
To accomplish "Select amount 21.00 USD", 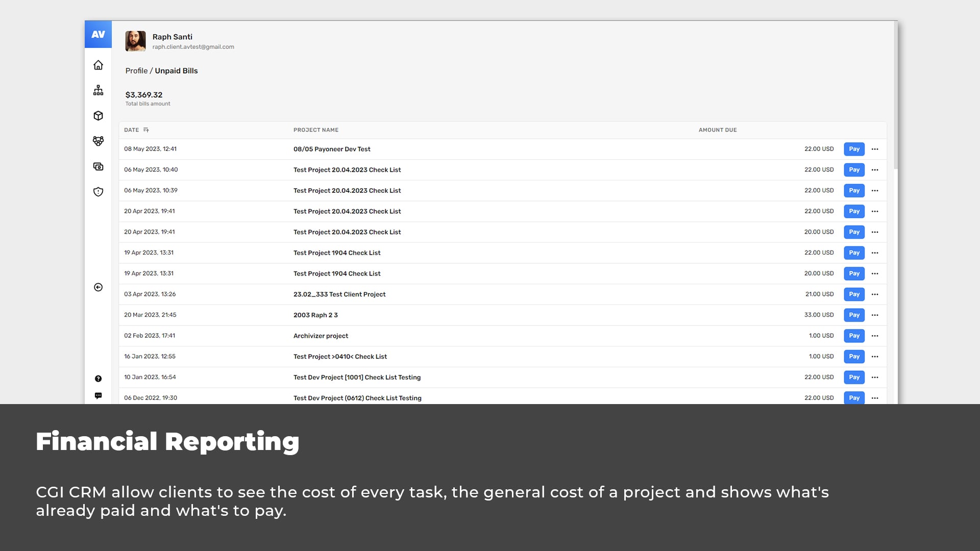I will pos(819,294).
